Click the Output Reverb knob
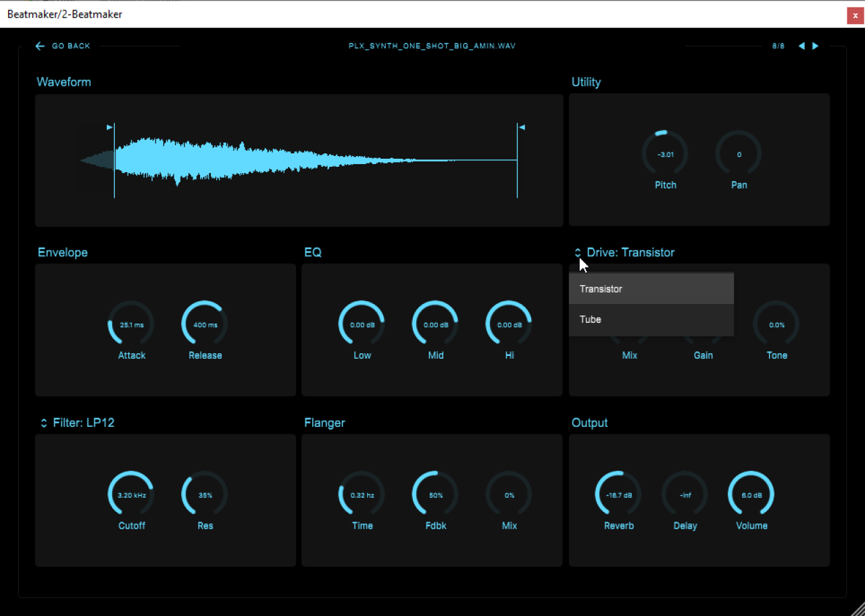865x616 pixels. 618,494
